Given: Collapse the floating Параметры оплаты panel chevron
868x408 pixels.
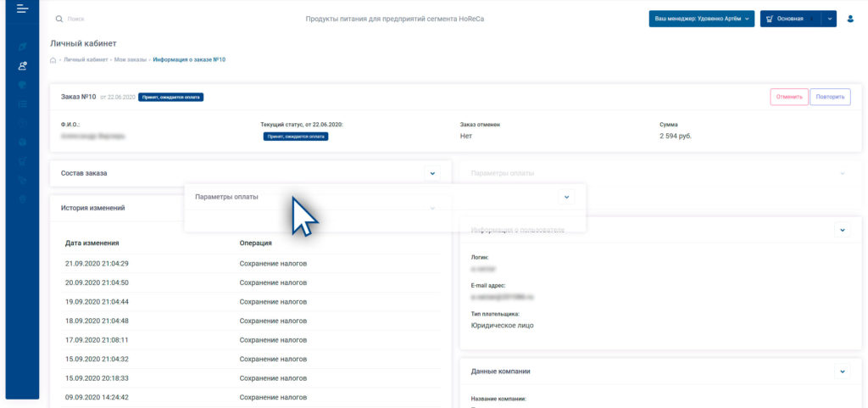Looking at the screenshot, I should coord(565,197).
